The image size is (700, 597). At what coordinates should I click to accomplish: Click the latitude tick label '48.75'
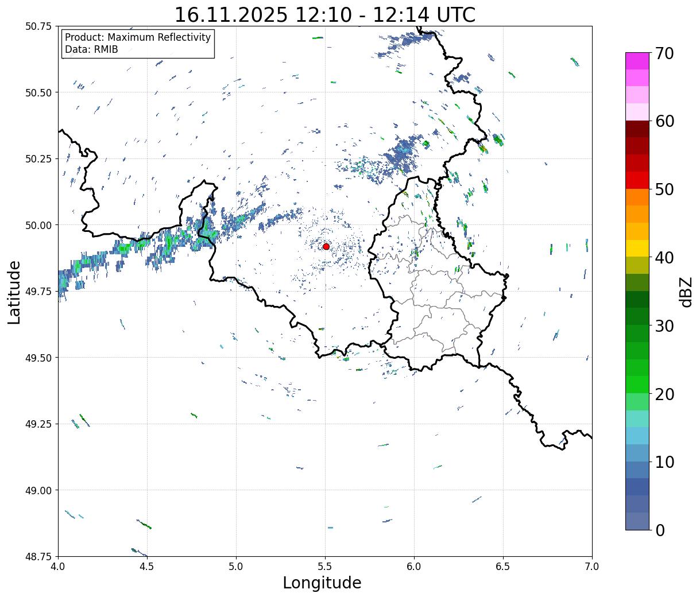pos(38,557)
